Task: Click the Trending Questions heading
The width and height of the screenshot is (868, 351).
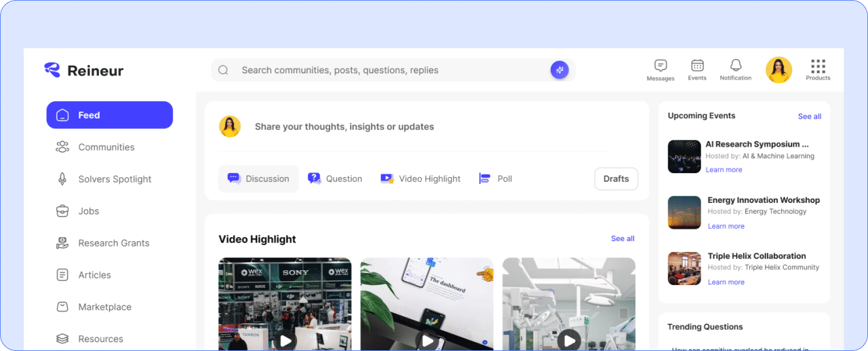Action: point(705,327)
